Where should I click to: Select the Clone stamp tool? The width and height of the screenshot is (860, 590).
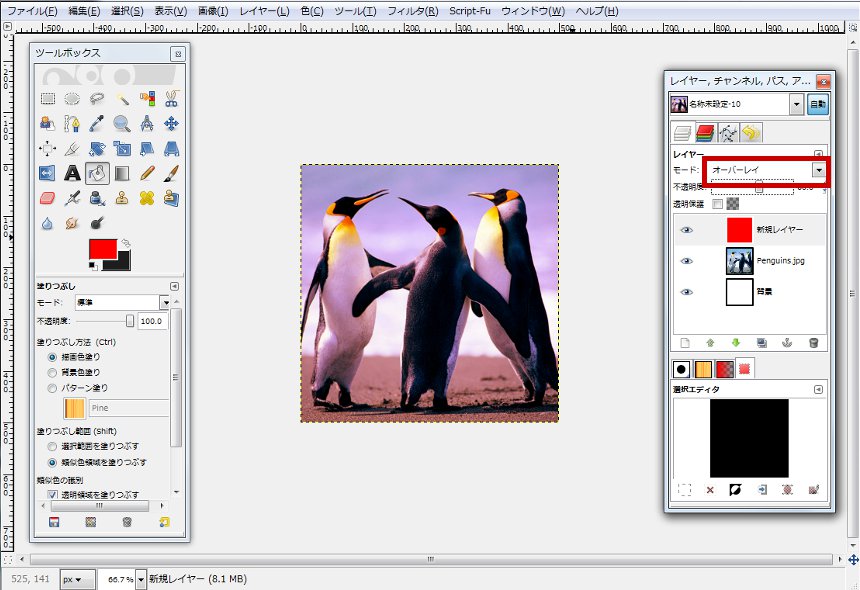click(x=122, y=198)
